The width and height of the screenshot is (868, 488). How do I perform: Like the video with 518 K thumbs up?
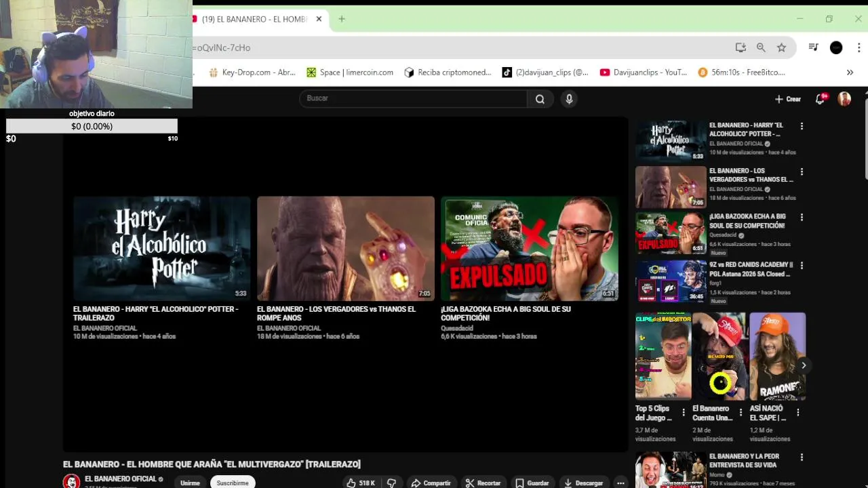coord(361,483)
